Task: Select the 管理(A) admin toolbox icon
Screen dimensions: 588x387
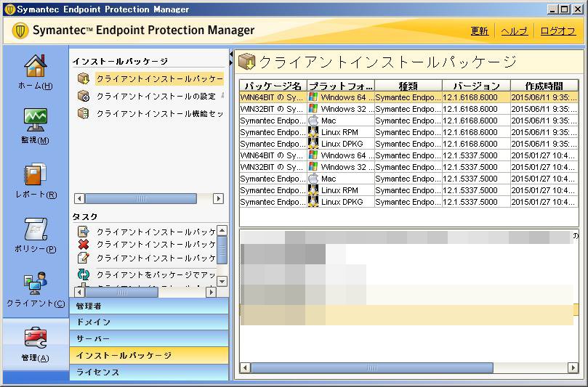Action: (35, 337)
